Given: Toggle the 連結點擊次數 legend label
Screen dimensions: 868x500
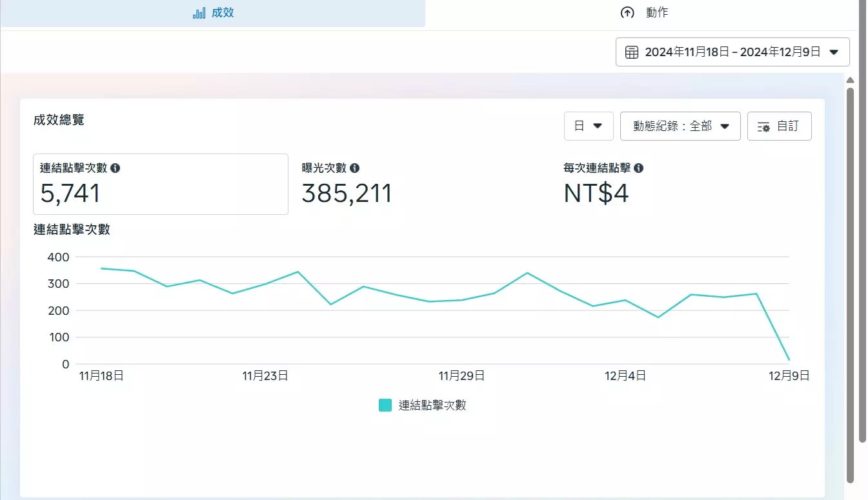Looking at the screenshot, I should [x=432, y=405].
